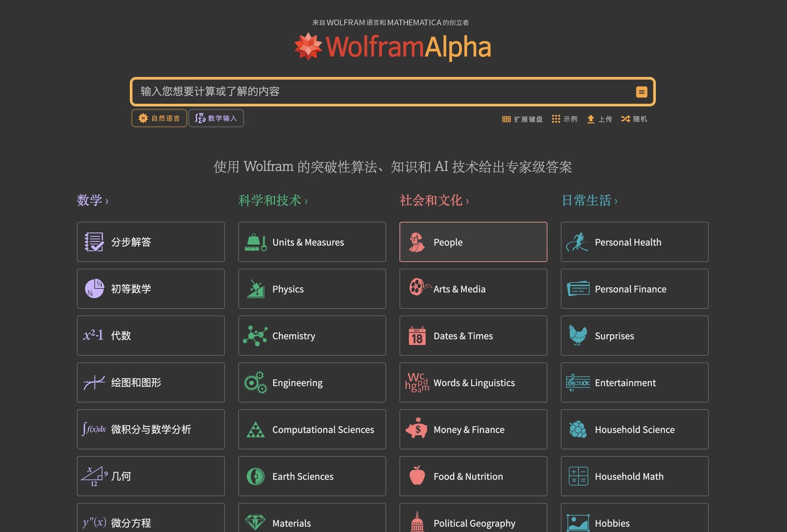This screenshot has height=532, width=787.
Task: Expand the 日常生活 category heading
Action: [x=589, y=200]
